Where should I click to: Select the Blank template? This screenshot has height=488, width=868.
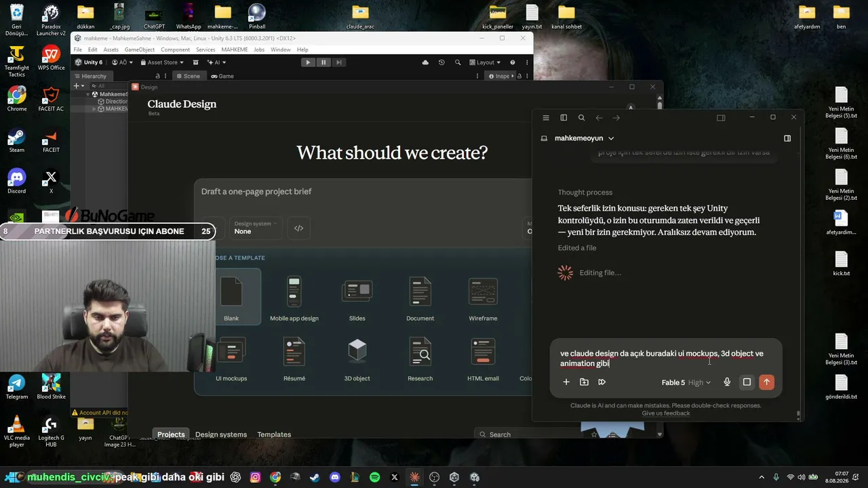coord(231,297)
